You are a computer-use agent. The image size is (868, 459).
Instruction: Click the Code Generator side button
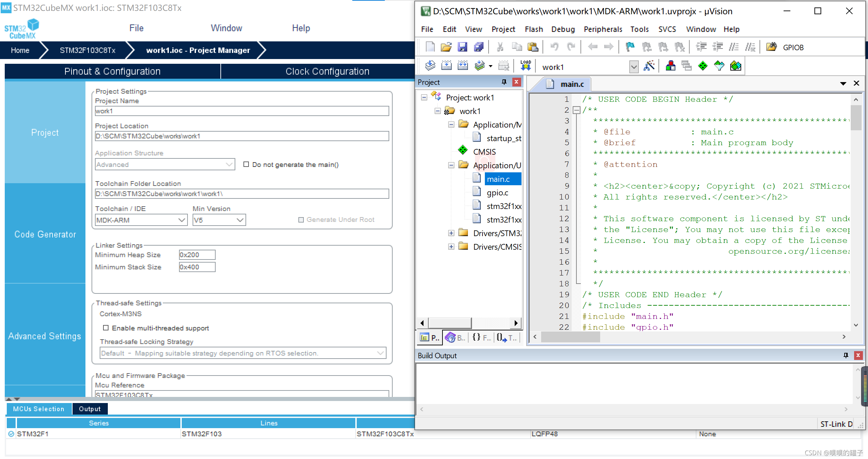45,234
